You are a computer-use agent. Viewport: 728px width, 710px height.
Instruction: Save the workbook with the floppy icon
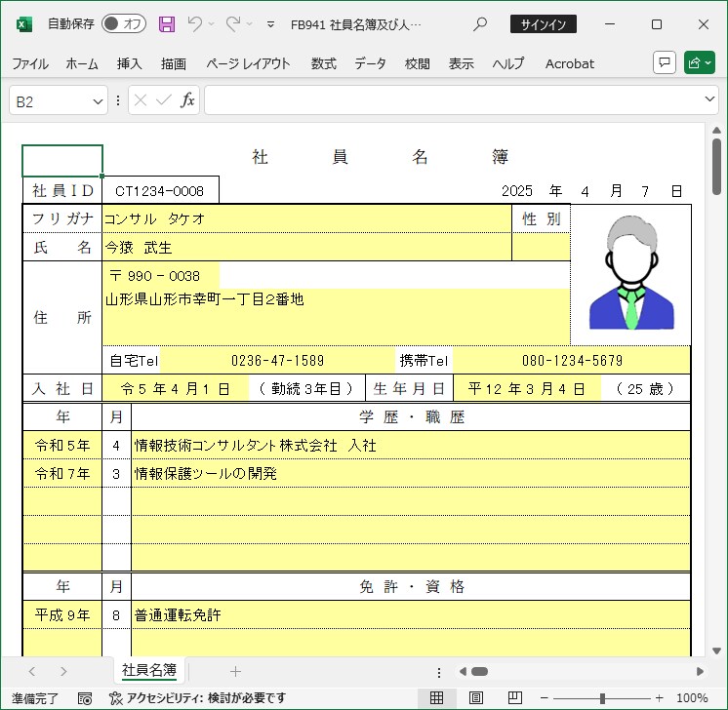pyautogui.click(x=167, y=24)
